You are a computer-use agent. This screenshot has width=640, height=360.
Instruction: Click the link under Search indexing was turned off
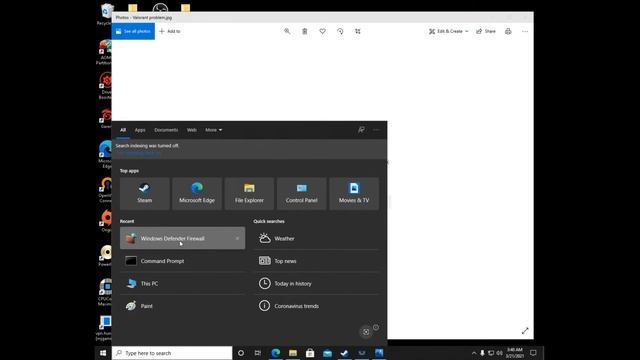click(x=139, y=153)
